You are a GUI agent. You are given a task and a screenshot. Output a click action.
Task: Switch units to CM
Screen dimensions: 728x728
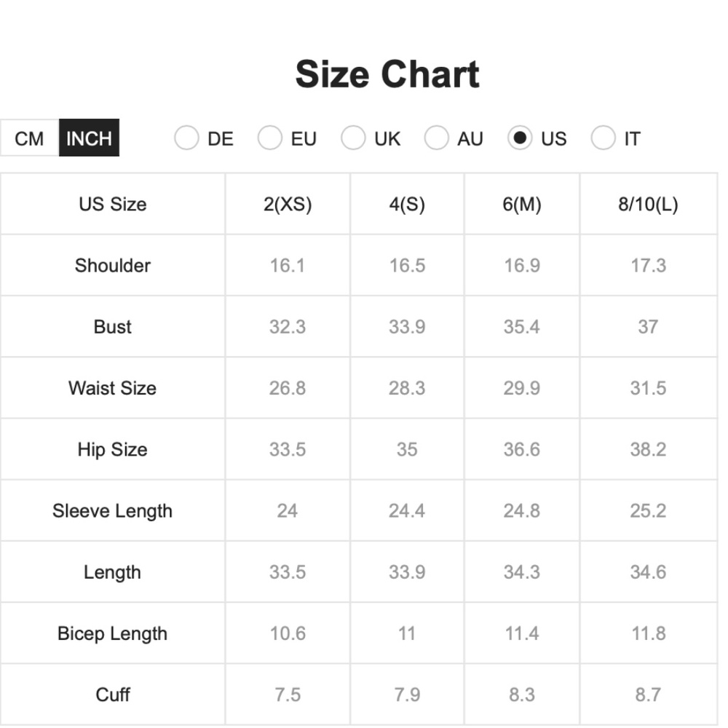click(29, 138)
